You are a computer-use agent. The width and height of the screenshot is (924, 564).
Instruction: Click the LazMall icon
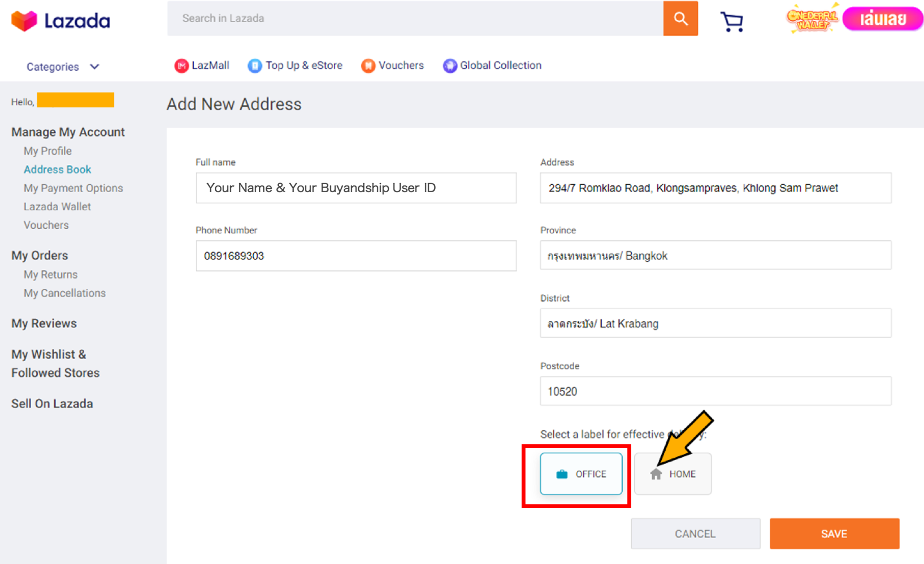point(181,66)
